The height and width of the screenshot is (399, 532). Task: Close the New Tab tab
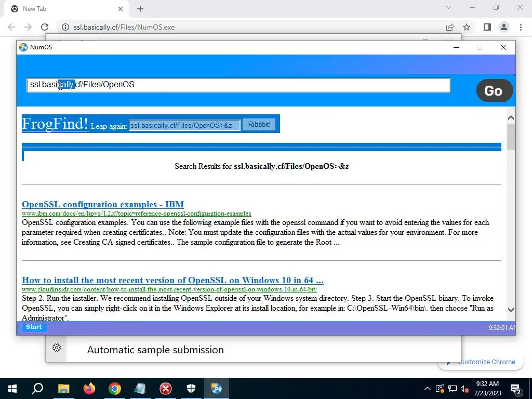(121, 9)
